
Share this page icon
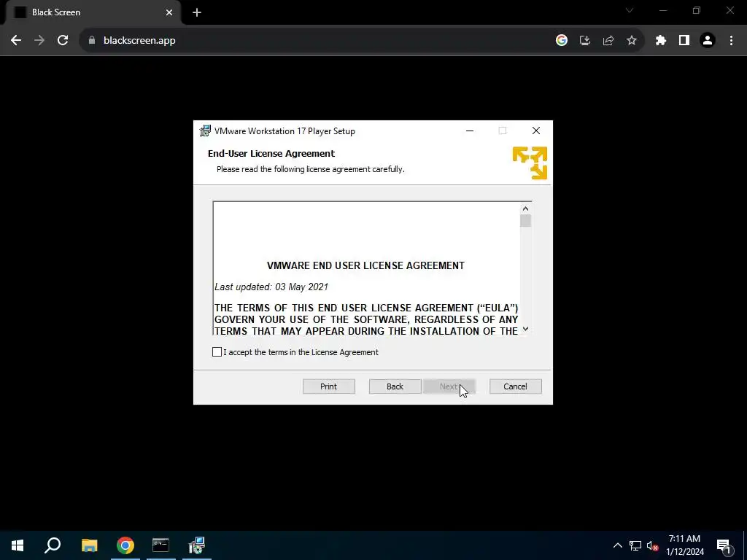(608, 41)
